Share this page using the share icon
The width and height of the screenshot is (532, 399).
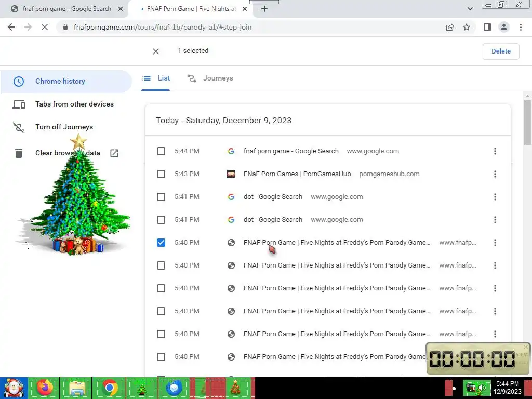click(x=450, y=27)
